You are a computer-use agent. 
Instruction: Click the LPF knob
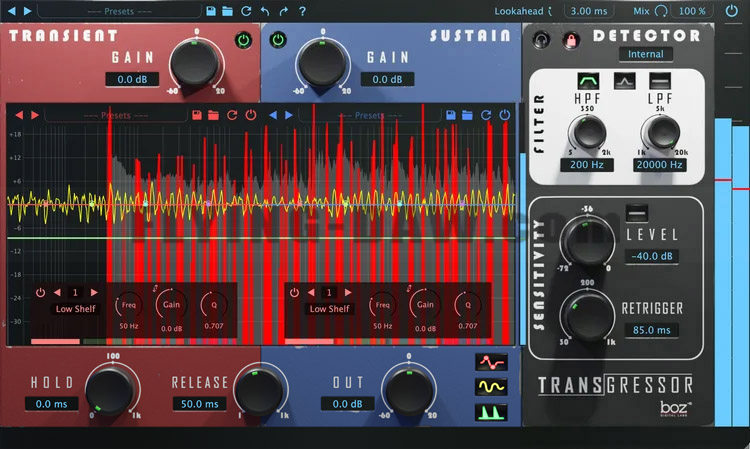(x=661, y=133)
